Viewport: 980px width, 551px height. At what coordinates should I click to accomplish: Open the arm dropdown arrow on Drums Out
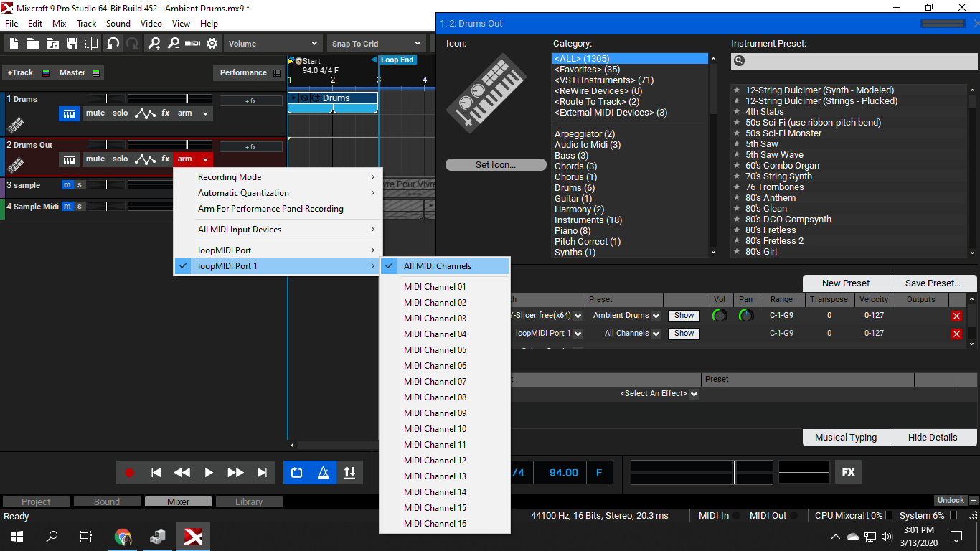pyautogui.click(x=205, y=159)
